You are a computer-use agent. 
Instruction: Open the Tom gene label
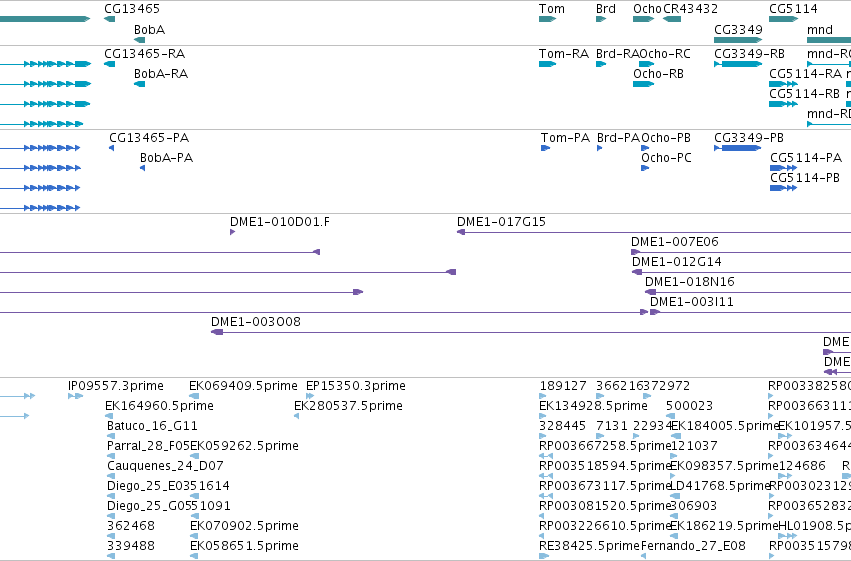[x=551, y=9]
